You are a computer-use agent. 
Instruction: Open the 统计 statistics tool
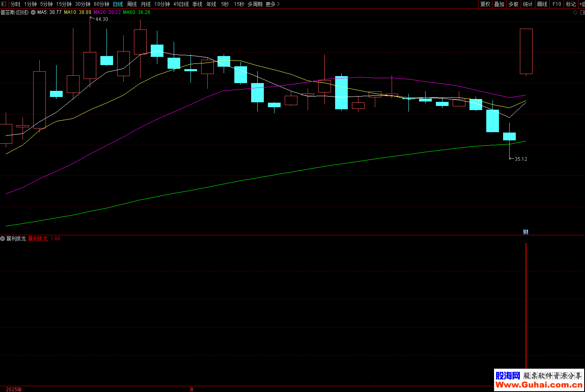point(528,4)
